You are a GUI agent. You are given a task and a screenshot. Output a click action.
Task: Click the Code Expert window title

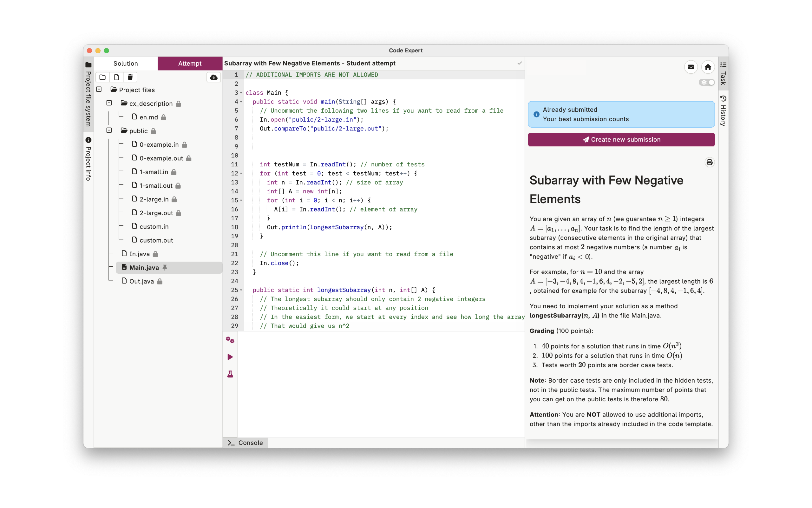pyautogui.click(x=406, y=50)
